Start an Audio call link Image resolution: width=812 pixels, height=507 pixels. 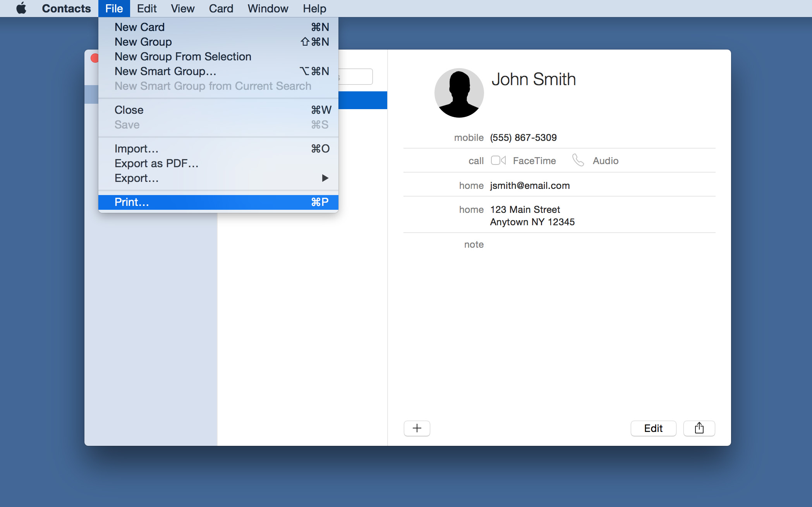point(606,161)
